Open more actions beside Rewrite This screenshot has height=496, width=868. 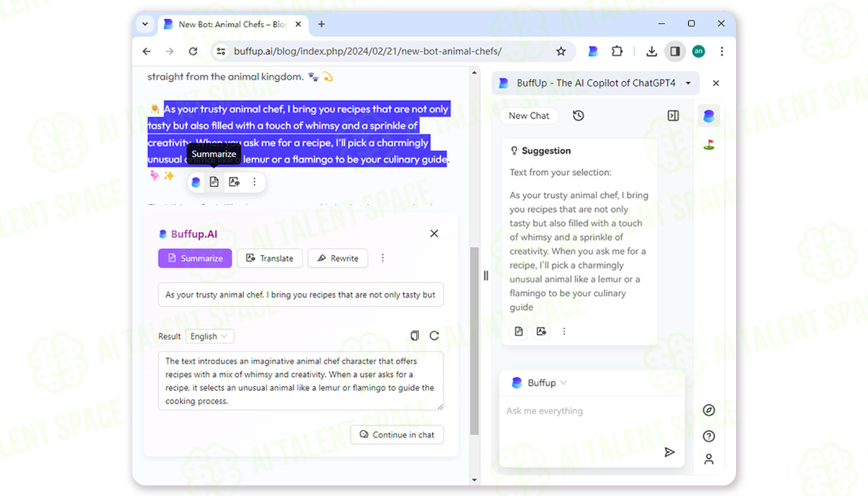point(383,259)
